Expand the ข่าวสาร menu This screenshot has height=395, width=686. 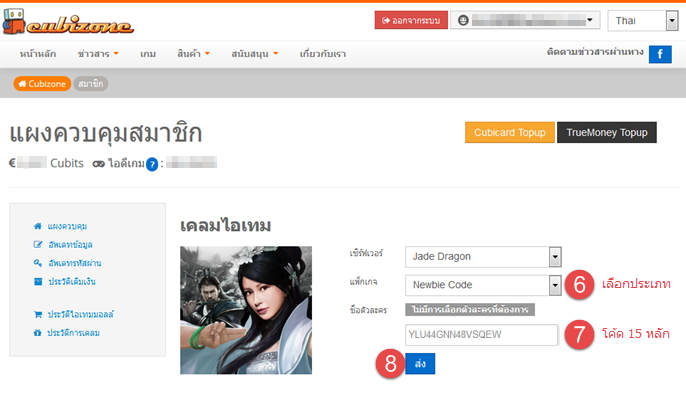98,54
